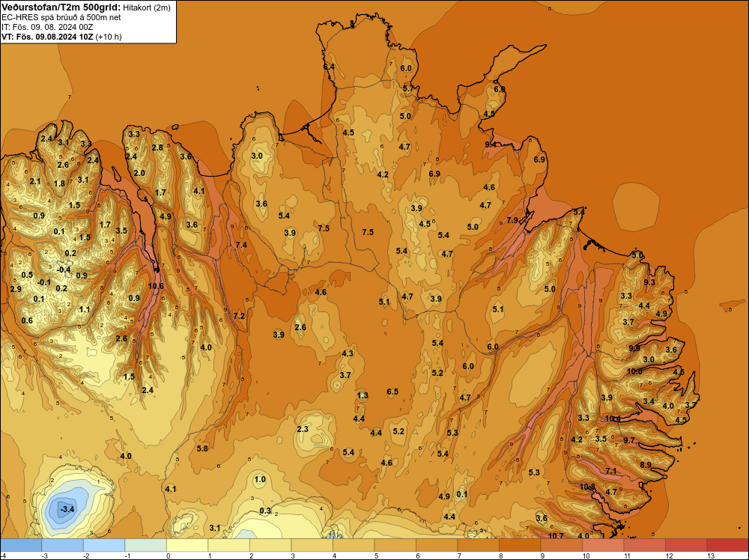Click the '10.4' temperature value
The width and height of the screenshot is (749, 560).
[613, 419]
